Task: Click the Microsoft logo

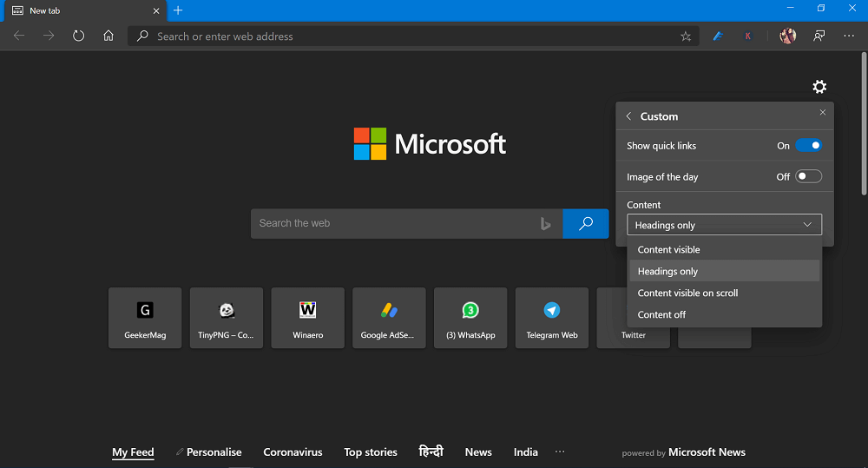Action: point(430,144)
